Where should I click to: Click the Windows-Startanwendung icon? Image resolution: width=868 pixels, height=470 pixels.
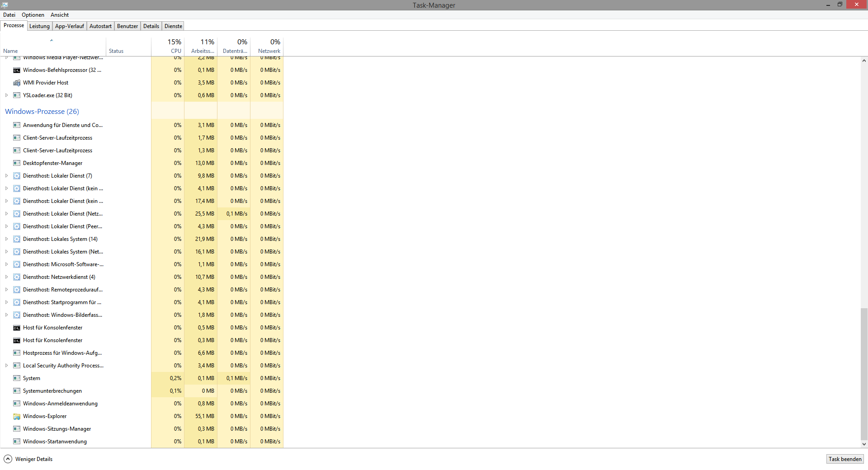coord(17,442)
